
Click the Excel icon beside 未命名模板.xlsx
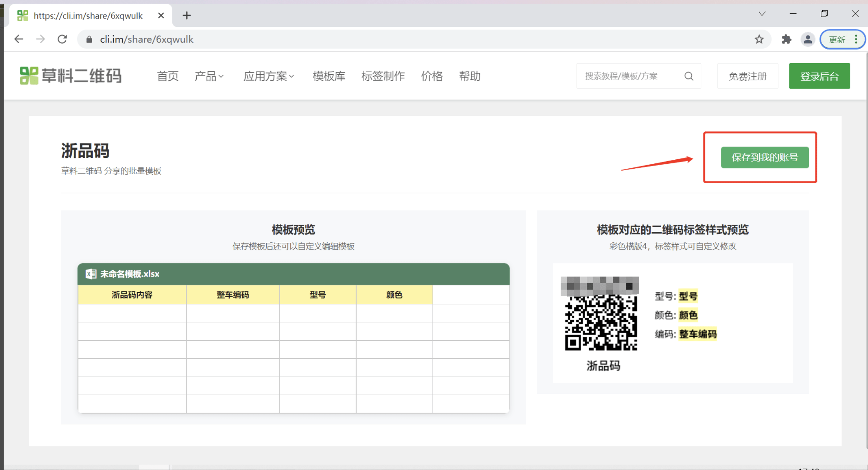pos(90,274)
